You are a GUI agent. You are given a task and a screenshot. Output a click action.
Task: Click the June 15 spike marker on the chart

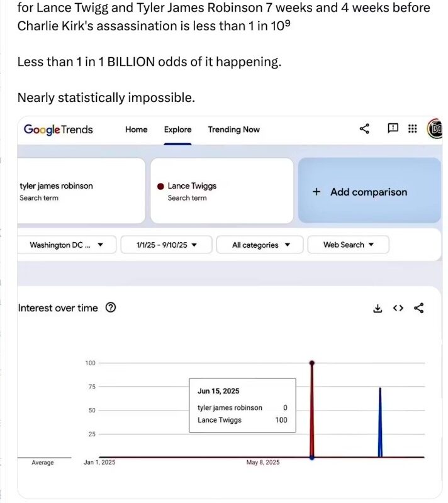pos(312,363)
